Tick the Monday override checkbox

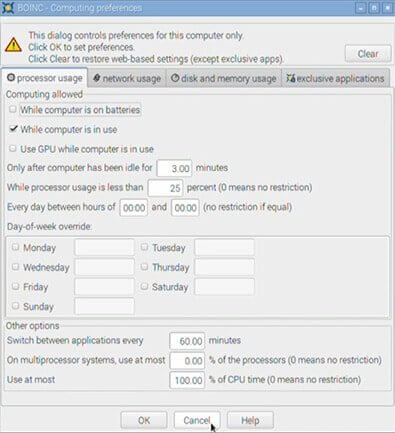coord(15,247)
